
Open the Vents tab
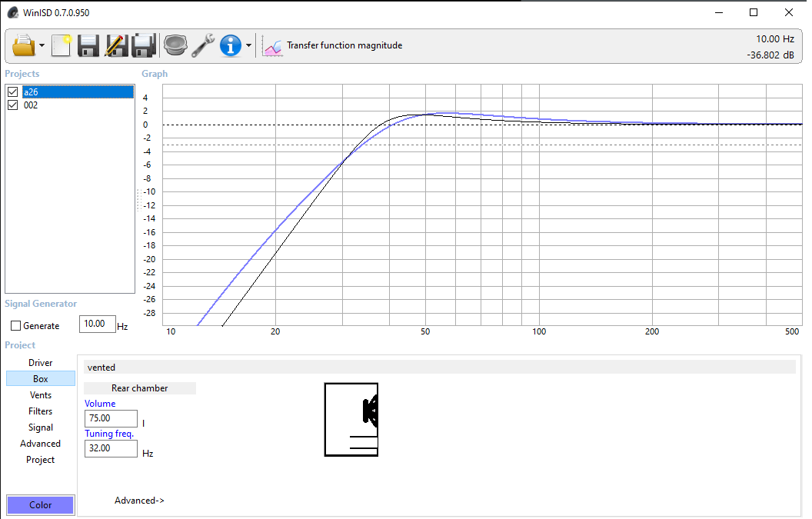(41, 394)
